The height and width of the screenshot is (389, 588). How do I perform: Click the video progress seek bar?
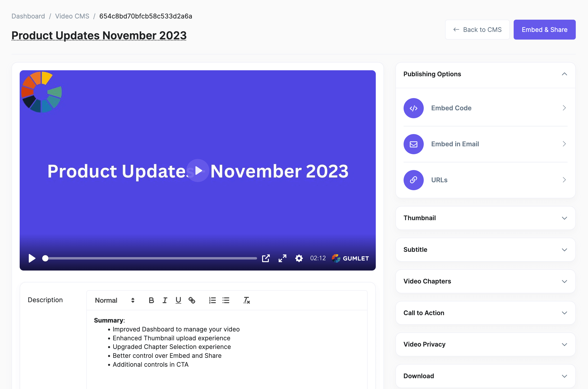point(151,258)
